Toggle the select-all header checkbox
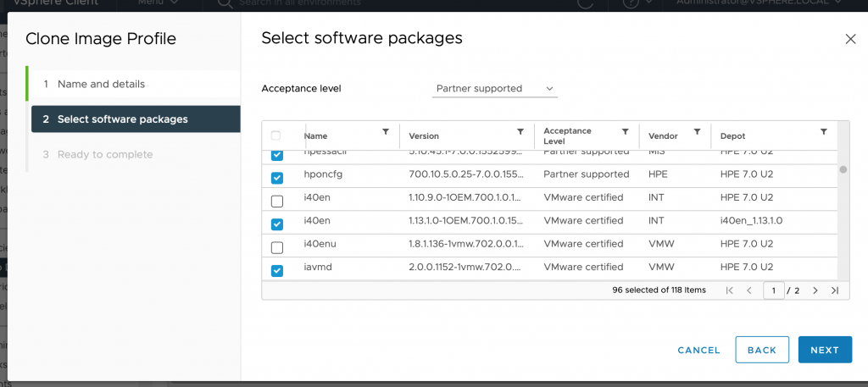The image size is (868, 387). 276,135
